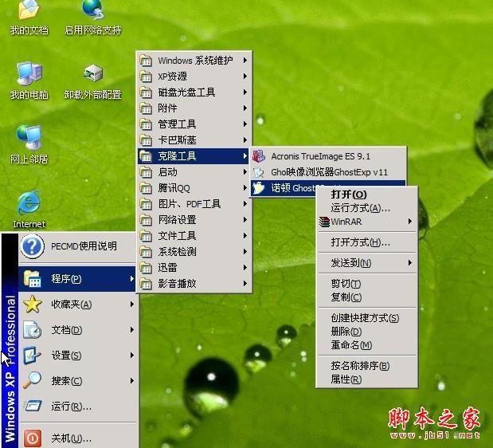Expand the 搜索(C) submenu arrow

[132, 381]
